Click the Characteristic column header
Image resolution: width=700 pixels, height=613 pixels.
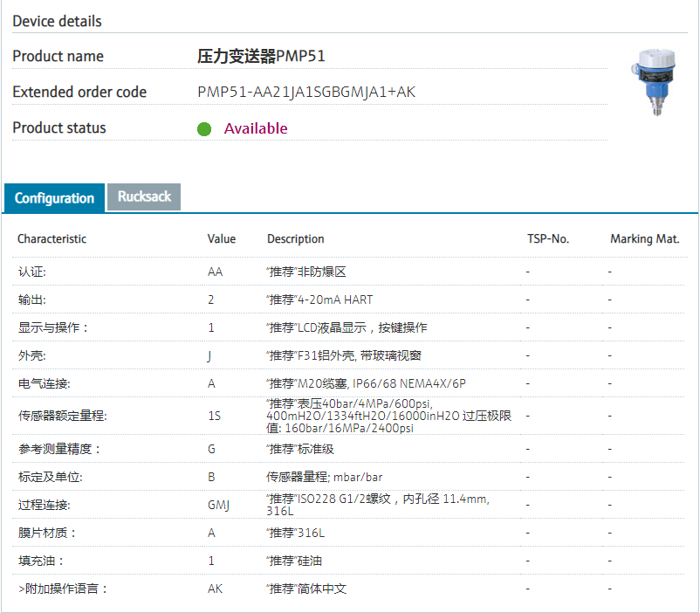coord(51,238)
